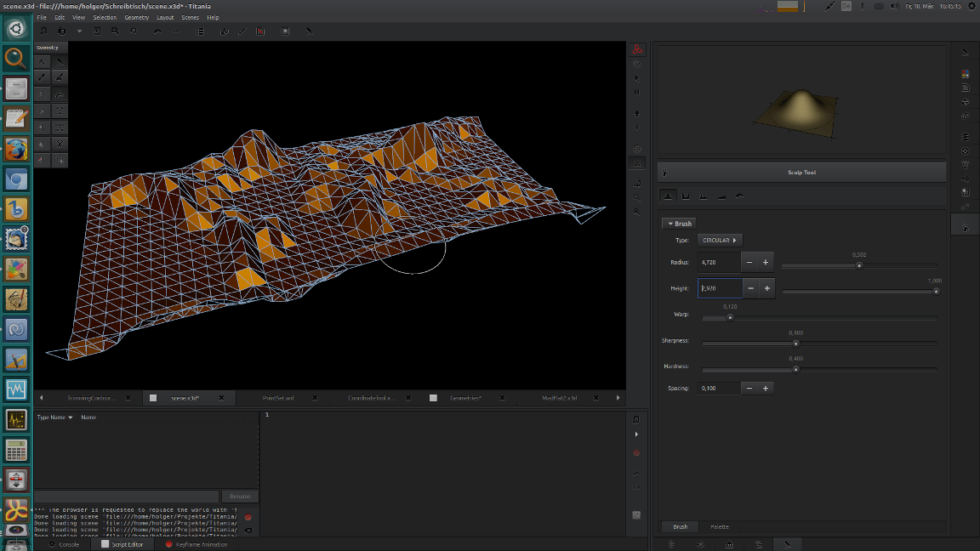Increase Radius with the plus button
This screenshot has height=551, width=980.
(x=766, y=263)
